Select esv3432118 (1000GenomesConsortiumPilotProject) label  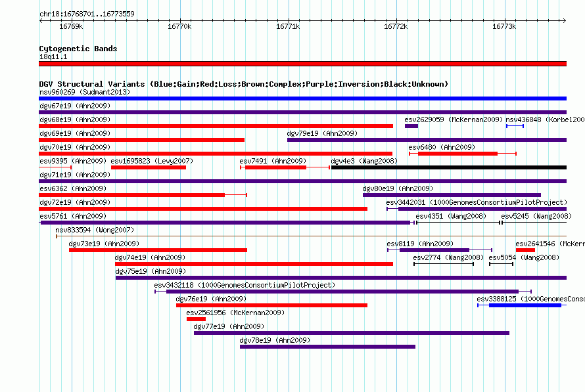tap(245, 285)
